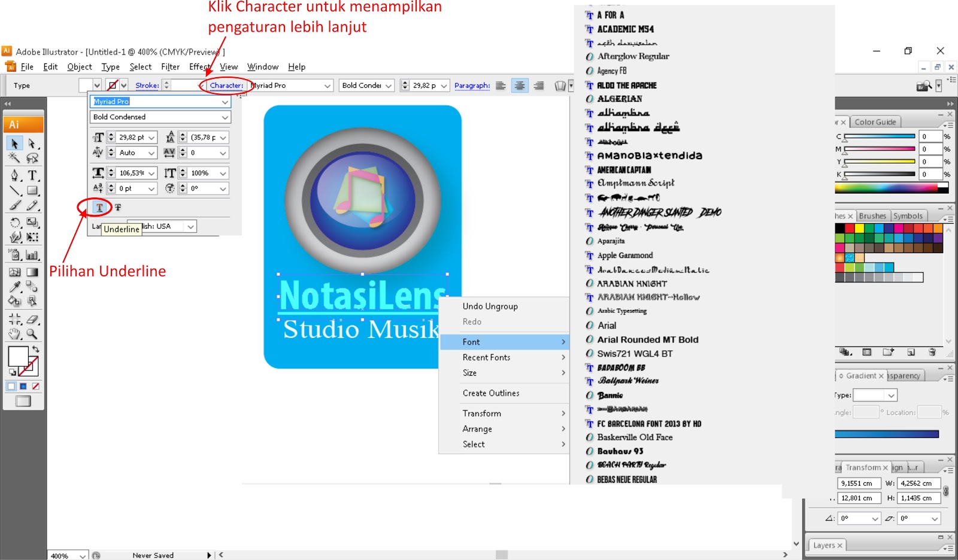
Task: Choose the Free Transform tool
Action: (32, 237)
